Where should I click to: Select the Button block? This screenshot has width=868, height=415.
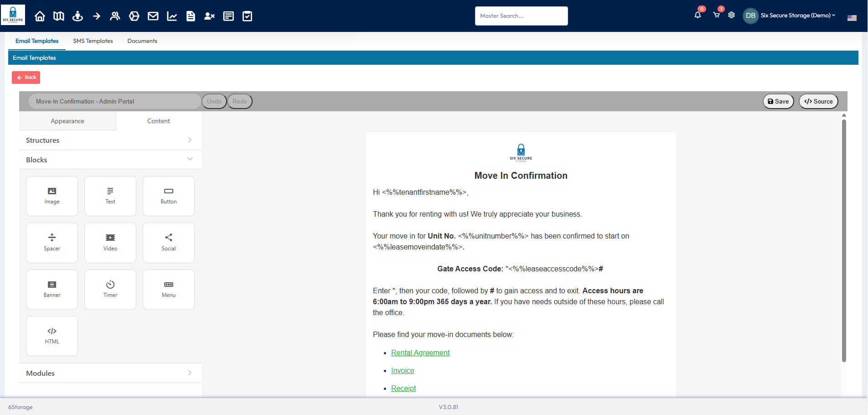click(169, 196)
